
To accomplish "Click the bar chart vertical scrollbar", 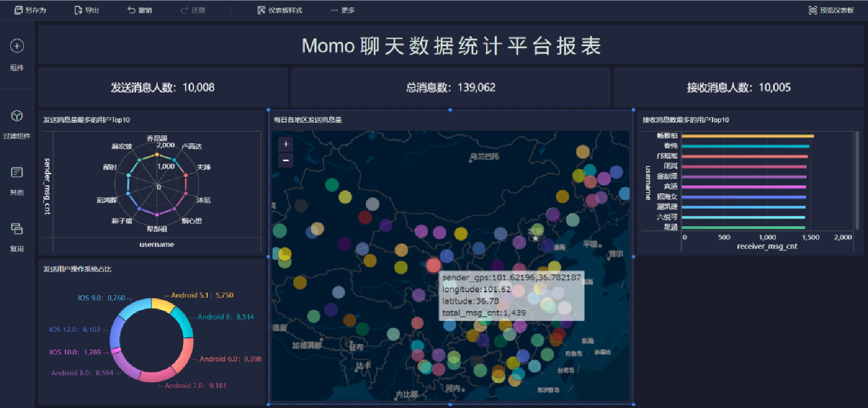I will [857, 180].
